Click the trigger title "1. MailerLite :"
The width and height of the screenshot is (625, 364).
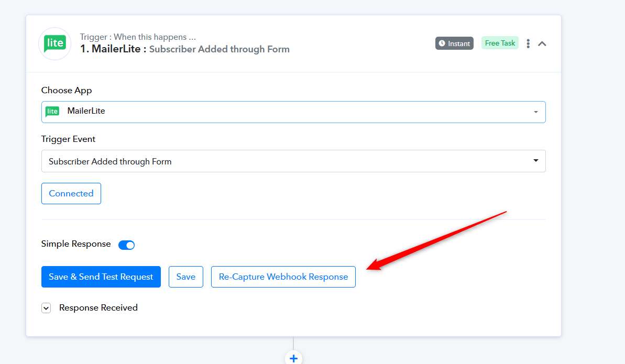point(113,49)
